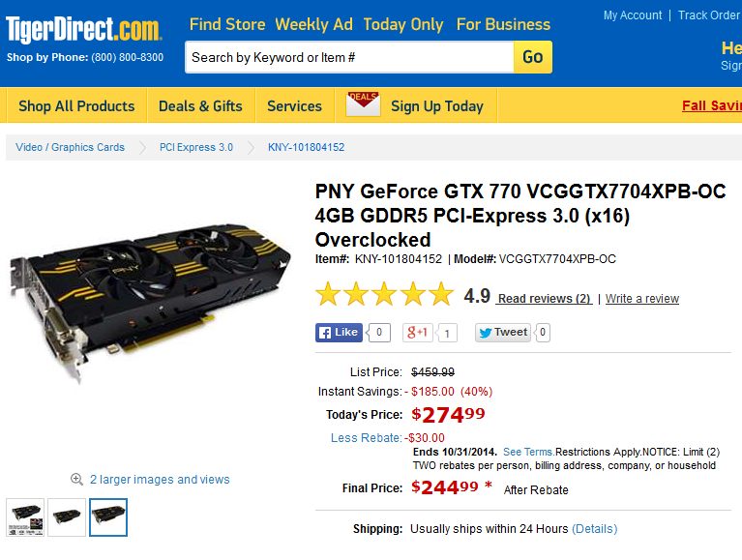Open the Shop All Products menu
742x560 pixels.
(76, 106)
